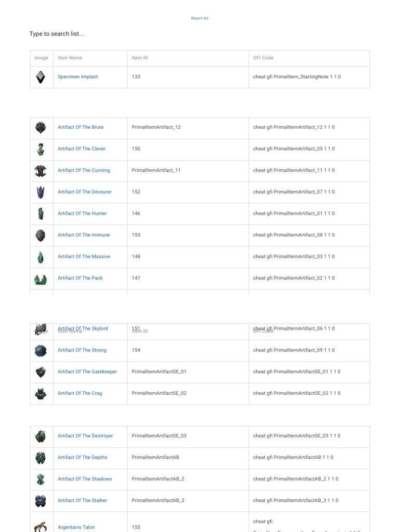Click the Item Name column header
The height and width of the screenshot is (532, 399).
click(x=70, y=58)
